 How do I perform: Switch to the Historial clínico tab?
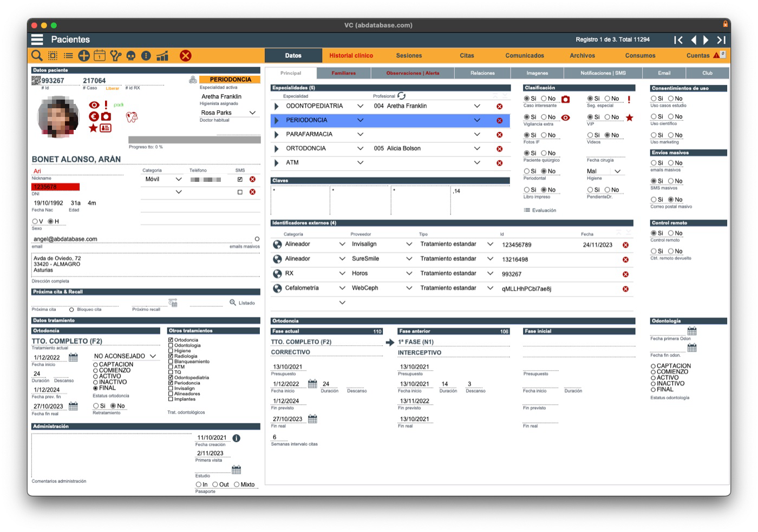351,56
